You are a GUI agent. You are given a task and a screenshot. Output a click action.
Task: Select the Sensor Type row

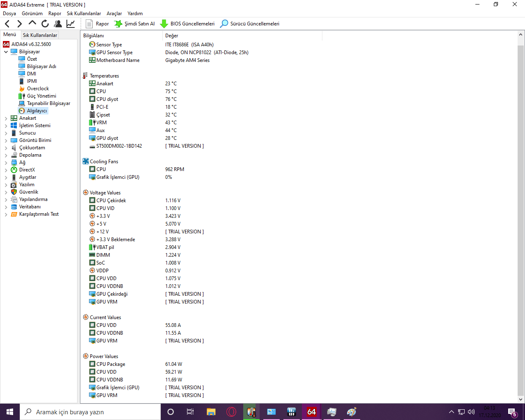(x=109, y=45)
